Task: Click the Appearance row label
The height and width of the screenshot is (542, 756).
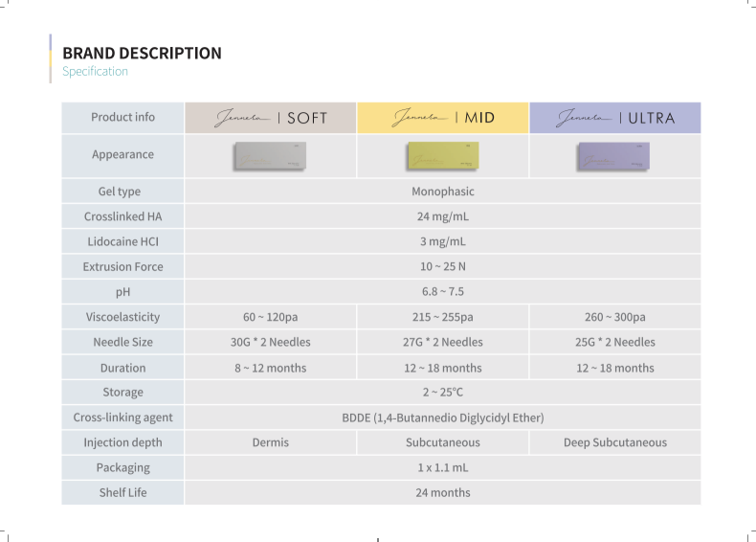Action: (122, 155)
